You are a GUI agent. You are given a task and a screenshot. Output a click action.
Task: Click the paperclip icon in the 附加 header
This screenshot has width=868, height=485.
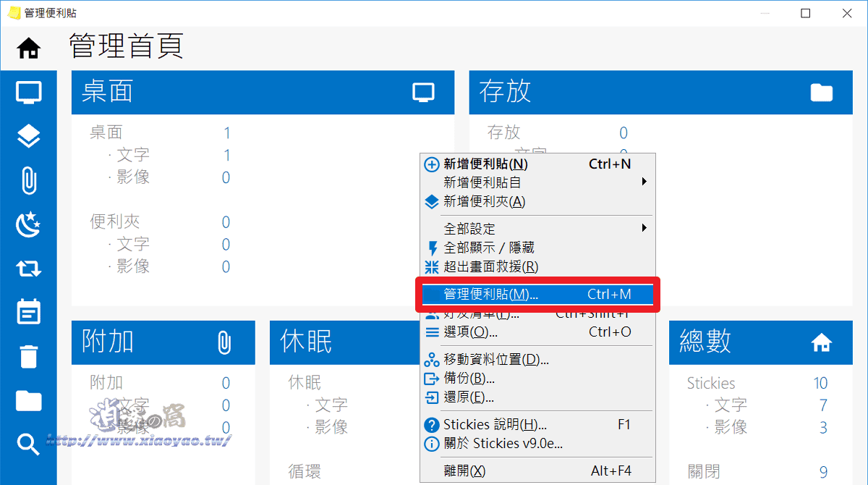224,342
